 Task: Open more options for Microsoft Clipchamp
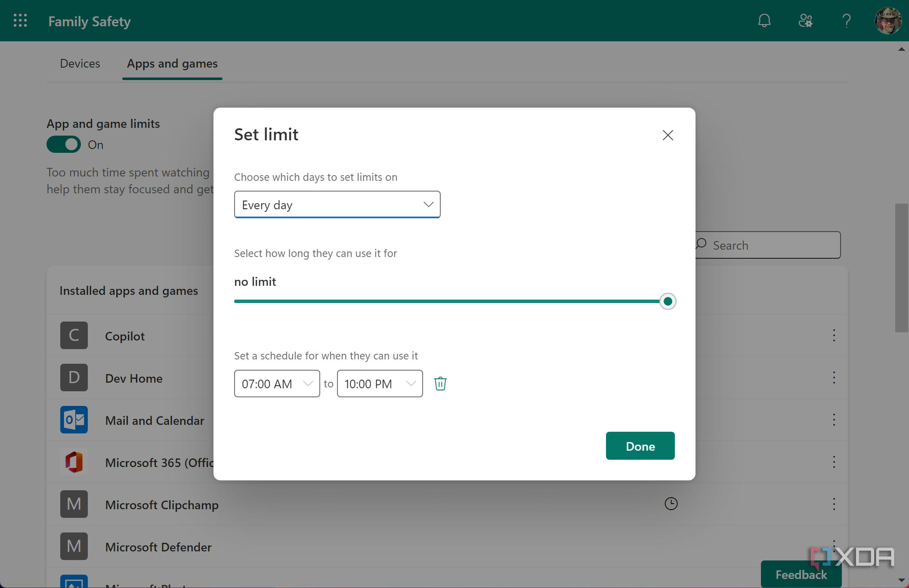(834, 504)
